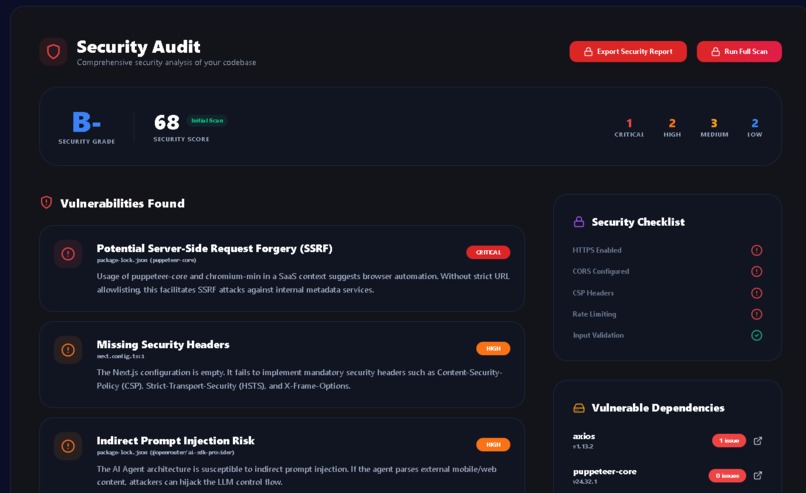Open the external link for puppeteer-core
This screenshot has width=806, height=493.
point(758,476)
